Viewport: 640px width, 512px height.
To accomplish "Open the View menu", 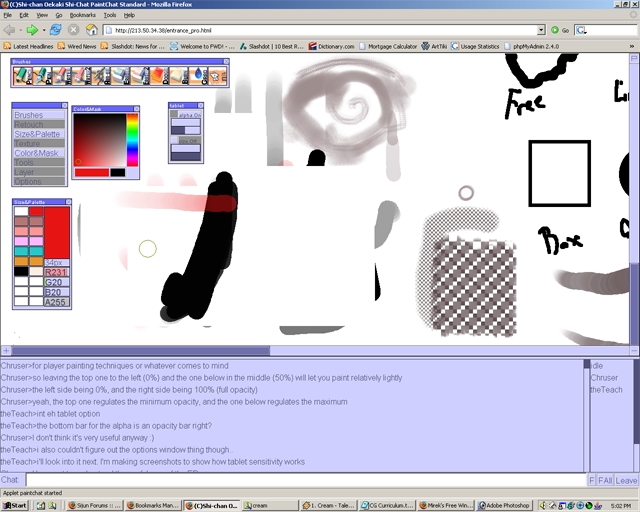I will click(42, 15).
